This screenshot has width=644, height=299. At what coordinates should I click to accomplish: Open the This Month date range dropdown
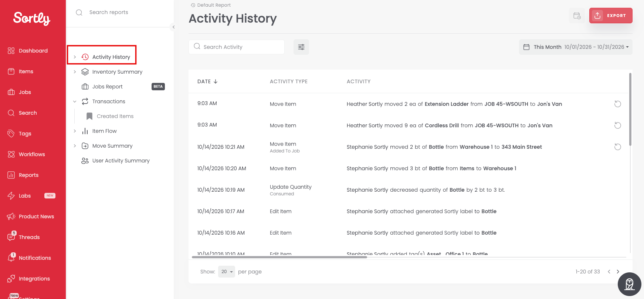(x=576, y=47)
